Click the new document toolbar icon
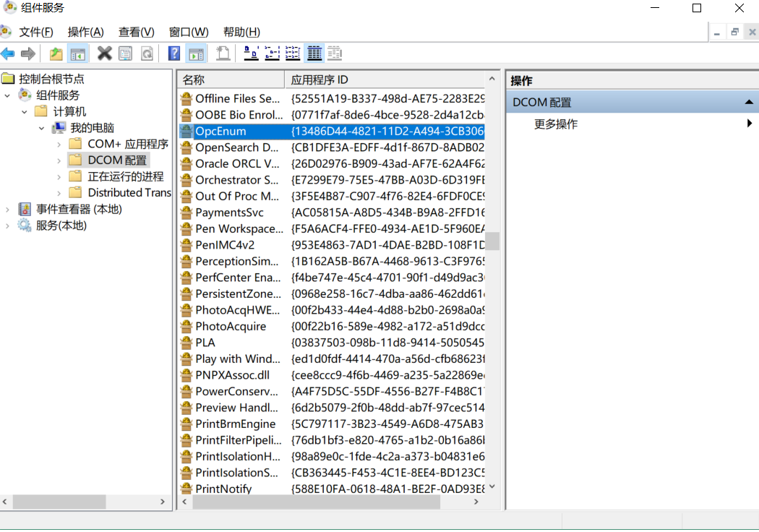 tap(223, 53)
